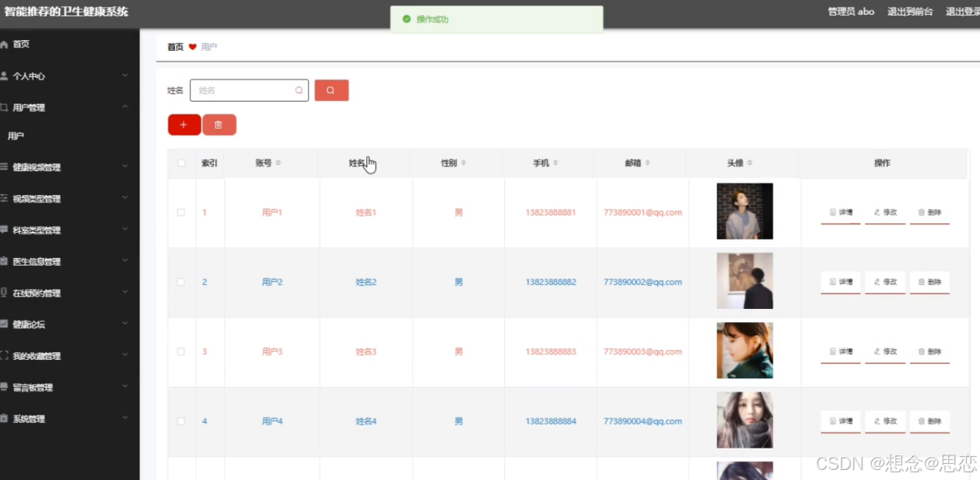
Task: Expand the 科室类型管理 chevron
Action: [125, 230]
